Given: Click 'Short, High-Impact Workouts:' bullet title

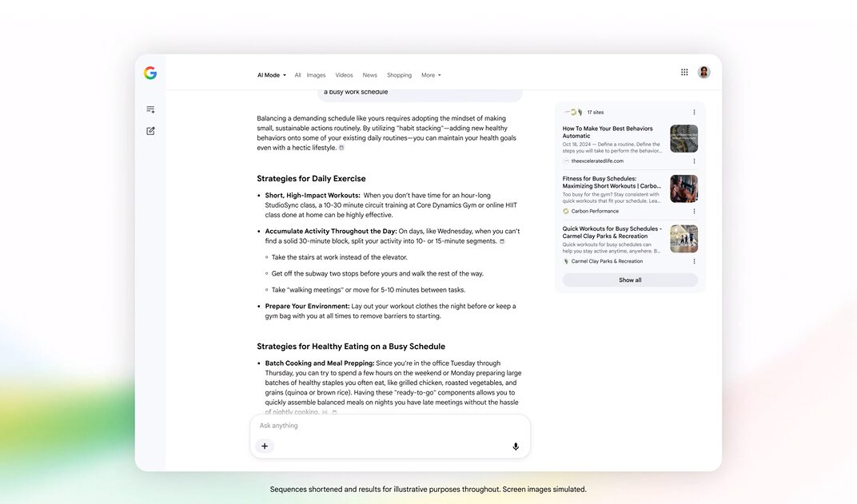Looking at the screenshot, I should [x=313, y=196].
